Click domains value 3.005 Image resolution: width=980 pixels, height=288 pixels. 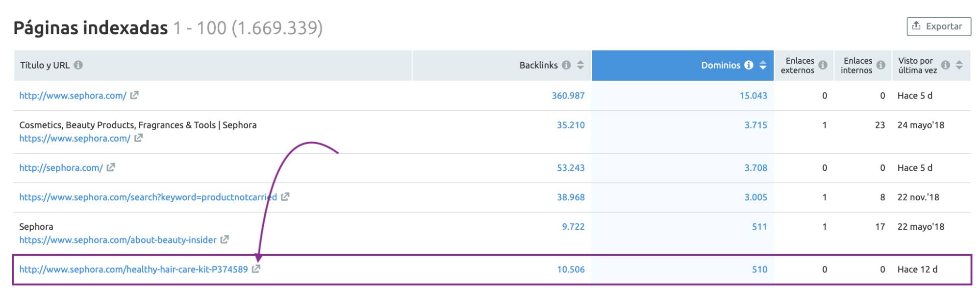coord(755,197)
